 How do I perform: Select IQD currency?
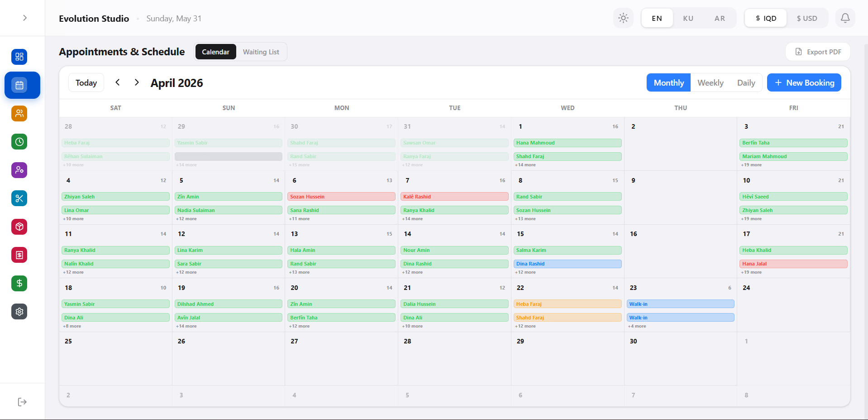coord(766,18)
